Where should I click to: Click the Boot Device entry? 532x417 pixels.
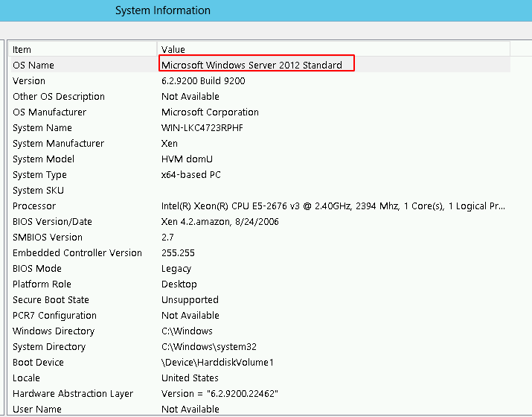pos(38,363)
